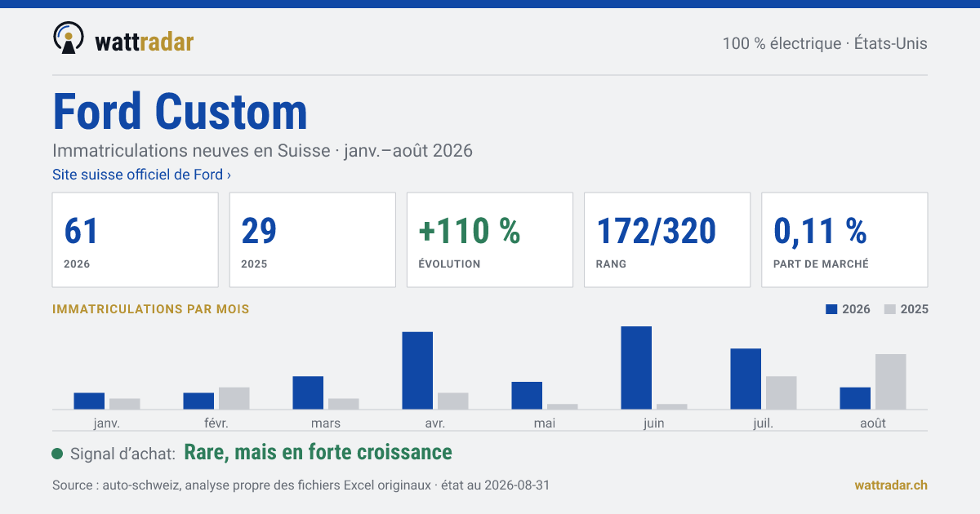Click the wattradar radar logo icon
Viewport: 980px width, 514px height.
pos(69,38)
